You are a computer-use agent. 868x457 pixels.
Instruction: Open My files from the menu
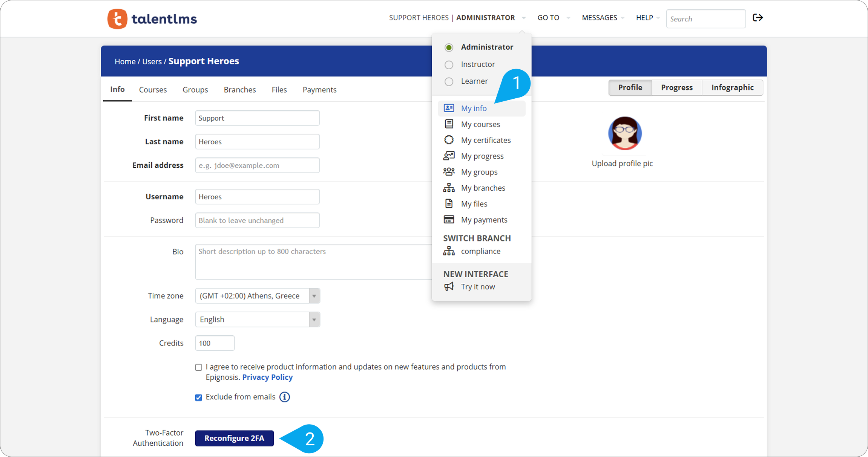click(x=474, y=204)
